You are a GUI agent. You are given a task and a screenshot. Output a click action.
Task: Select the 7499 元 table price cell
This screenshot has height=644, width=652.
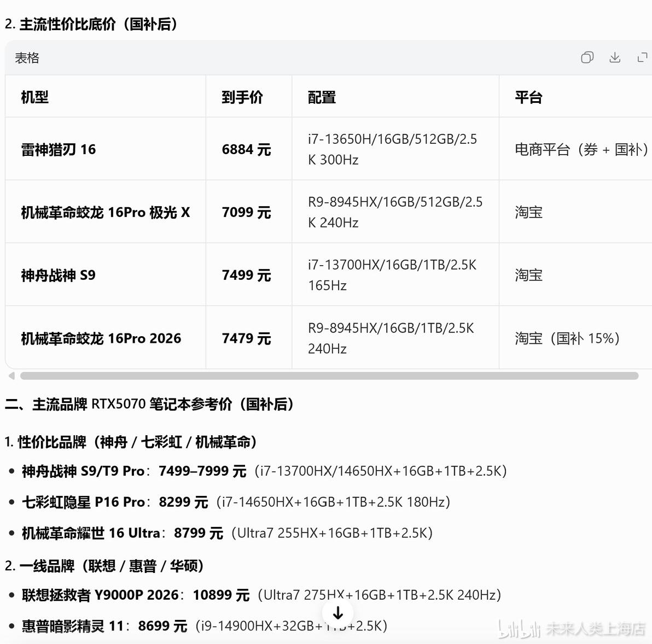click(x=249, y=274)
